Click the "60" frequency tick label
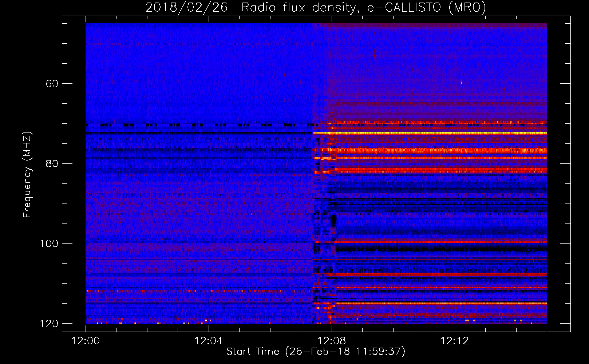The image size is (589, 364). pyautogui.click(x=52, y=84)
